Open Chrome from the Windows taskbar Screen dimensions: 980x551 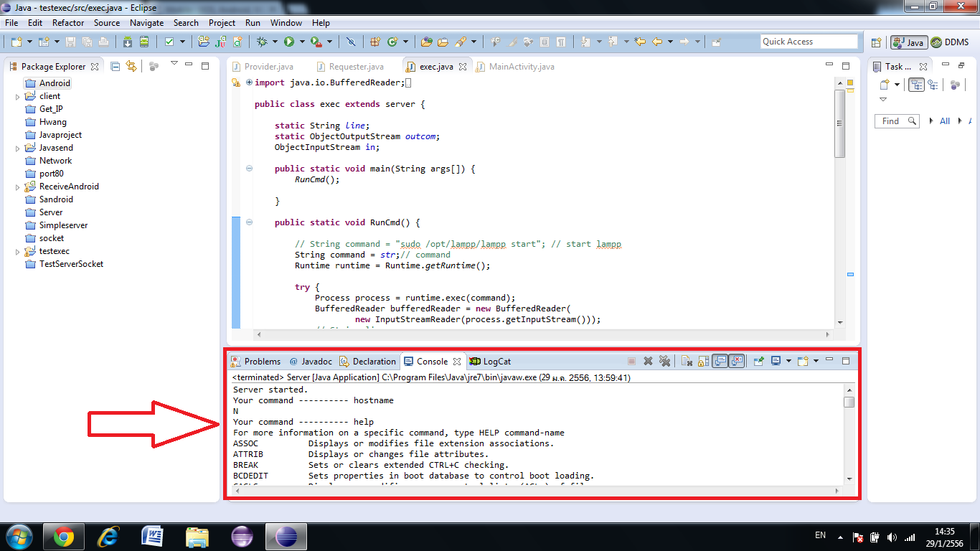click(64, 537)
